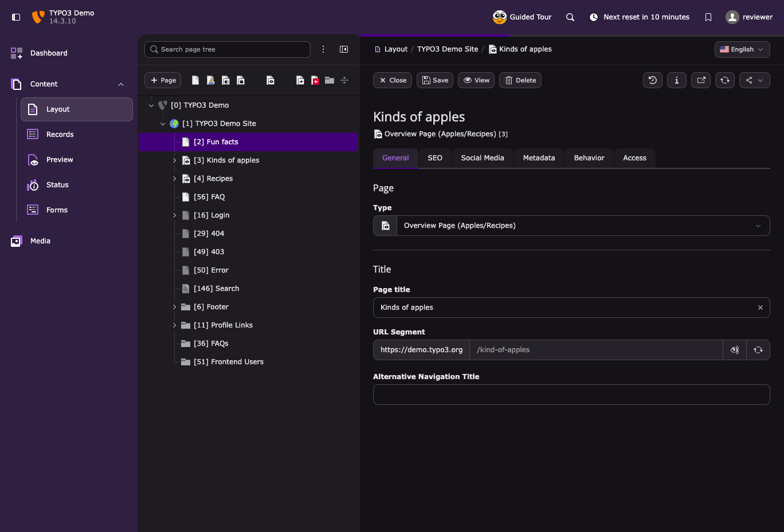Open the global search magnifier icon
Image resolution: width=784 pixels, height=532 pixels.
coord(570,17)
